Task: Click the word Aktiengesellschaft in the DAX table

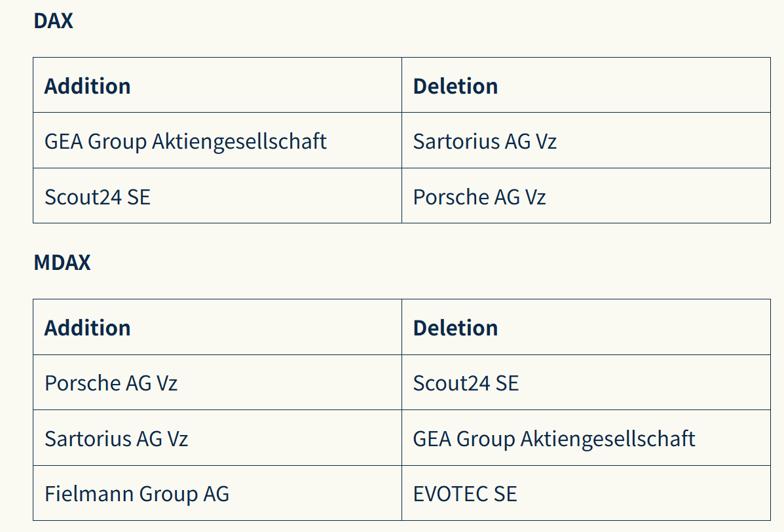Action: pos(239,141)
